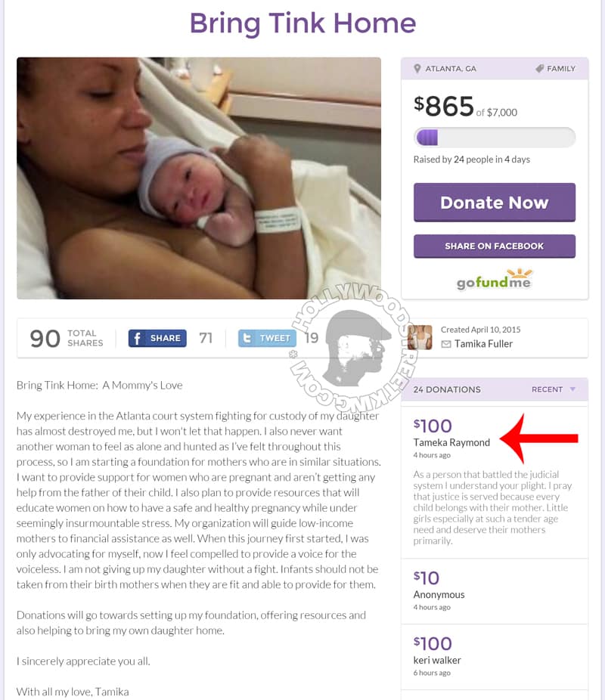Open the Recent donations sort dropdown
The image size is (605, 700).
click(554, 389)
